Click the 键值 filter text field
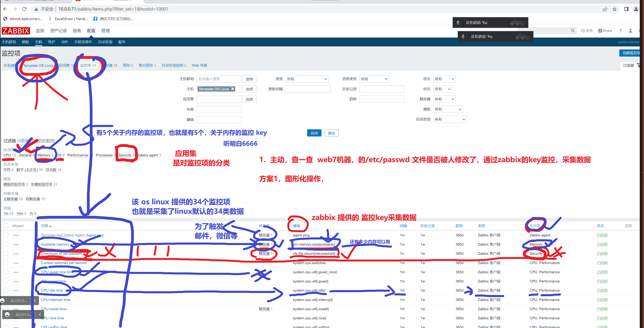Screen dimensions: 644x328 219,119
